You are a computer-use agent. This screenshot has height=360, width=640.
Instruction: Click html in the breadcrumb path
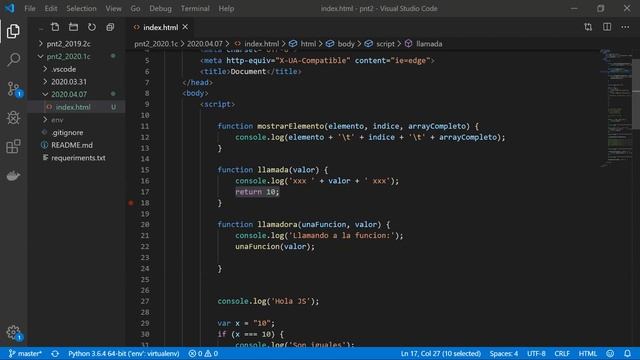308,44
